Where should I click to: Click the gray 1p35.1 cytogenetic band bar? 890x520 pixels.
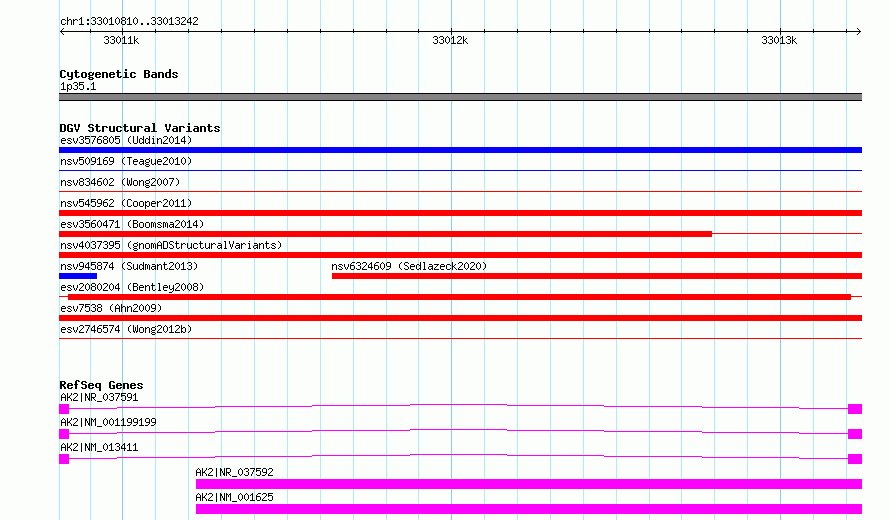click(x=460, y=97)
